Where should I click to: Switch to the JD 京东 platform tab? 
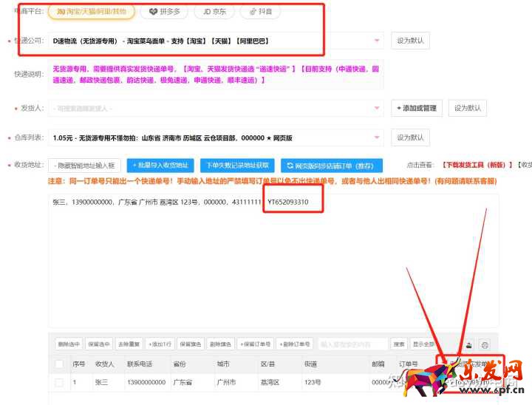[x=213, y=12]
